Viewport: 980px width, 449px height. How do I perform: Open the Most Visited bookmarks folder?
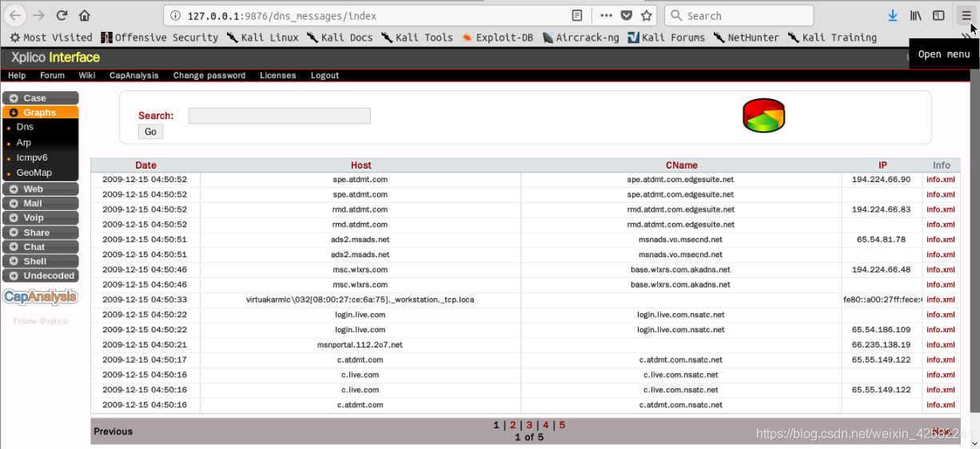tap(51, 38)
